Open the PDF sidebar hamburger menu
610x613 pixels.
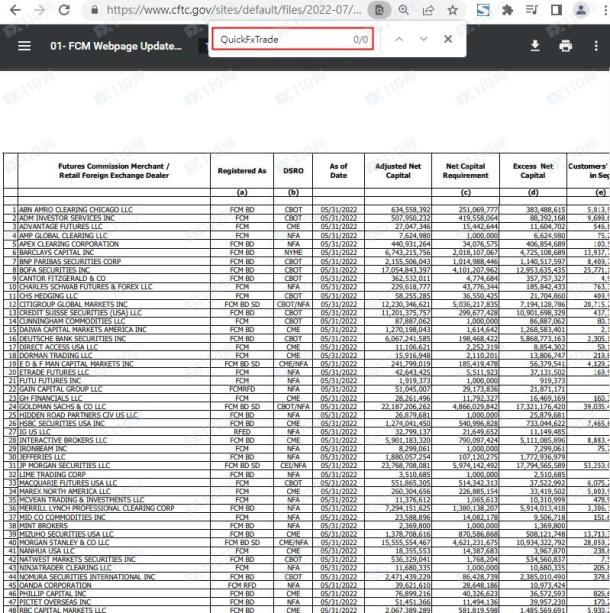(x=24, y=46)
